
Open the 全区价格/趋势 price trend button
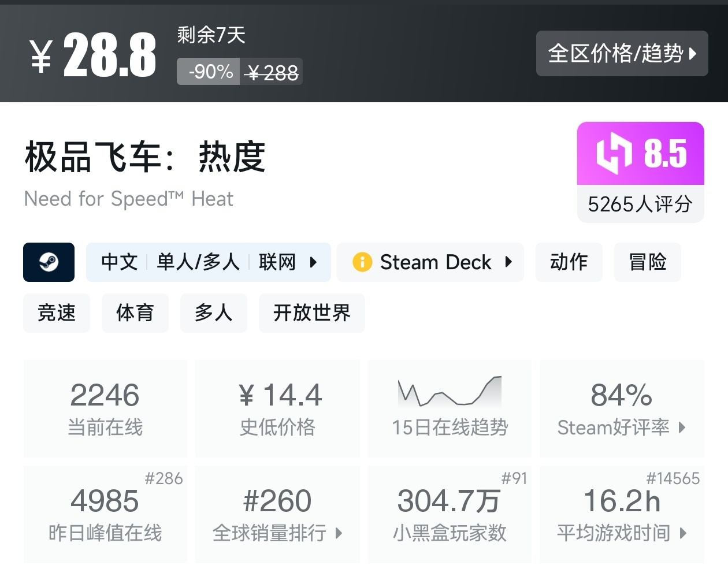[x=622, y=54]
